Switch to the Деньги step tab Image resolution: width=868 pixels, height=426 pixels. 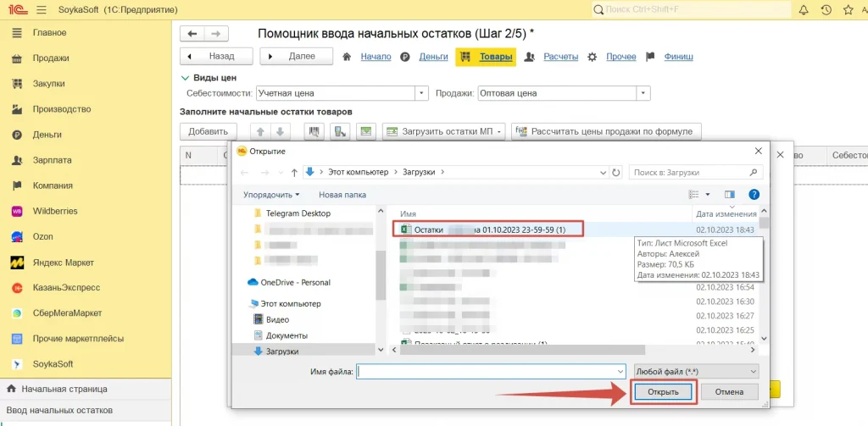point(433,57)
